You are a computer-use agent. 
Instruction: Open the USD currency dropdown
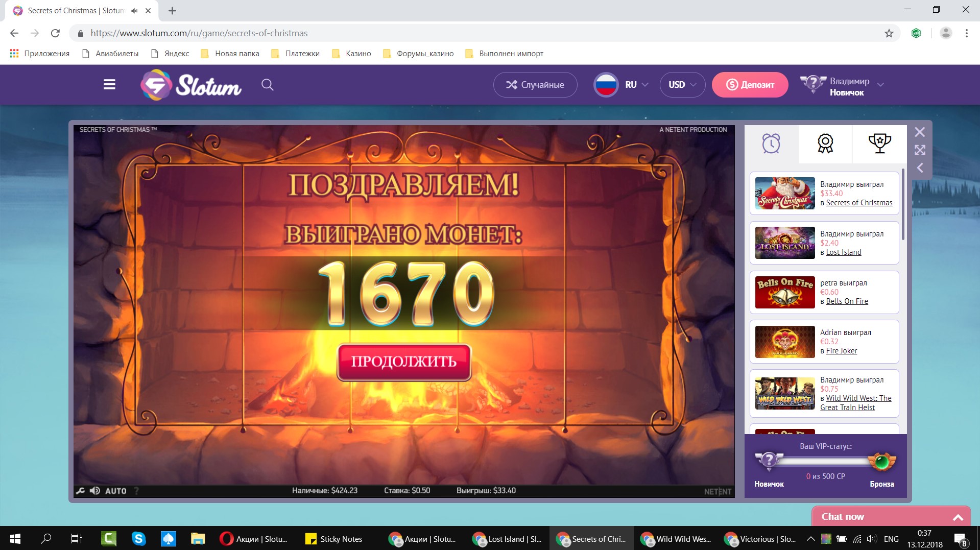pyautogui.click(x=682, y=85)
